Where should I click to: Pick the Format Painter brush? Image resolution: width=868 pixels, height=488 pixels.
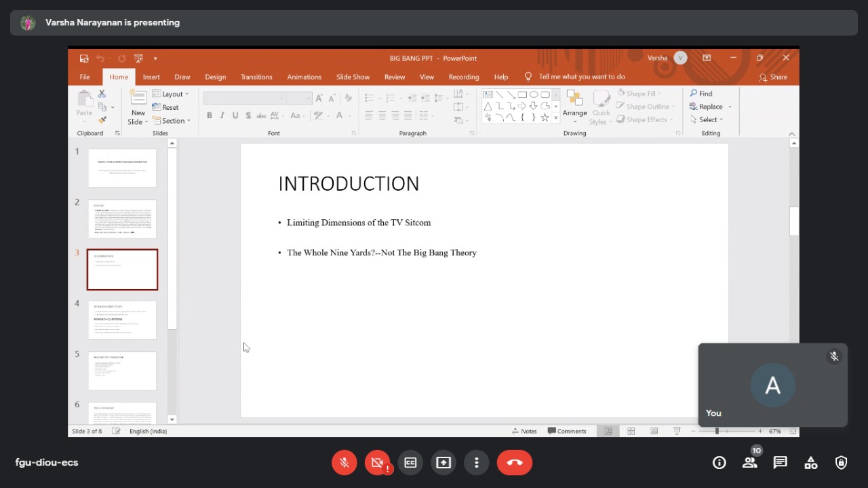click(102, 120)
